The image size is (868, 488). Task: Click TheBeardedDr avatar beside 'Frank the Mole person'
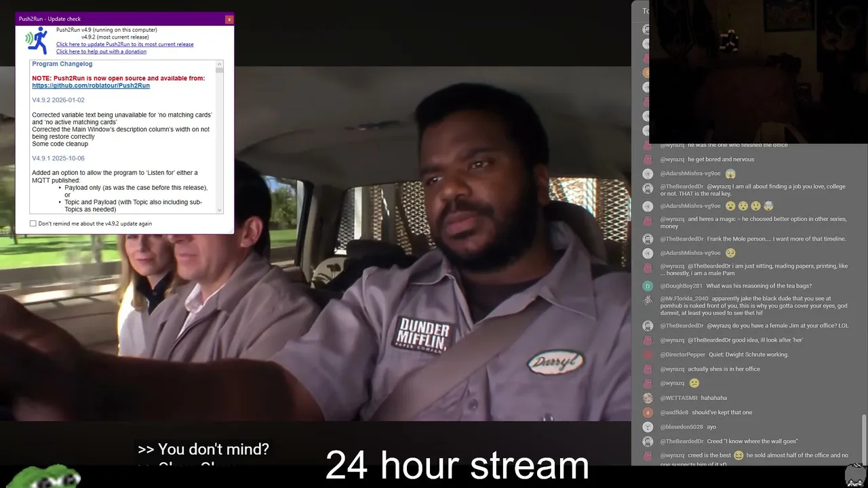tap(648, 239)
